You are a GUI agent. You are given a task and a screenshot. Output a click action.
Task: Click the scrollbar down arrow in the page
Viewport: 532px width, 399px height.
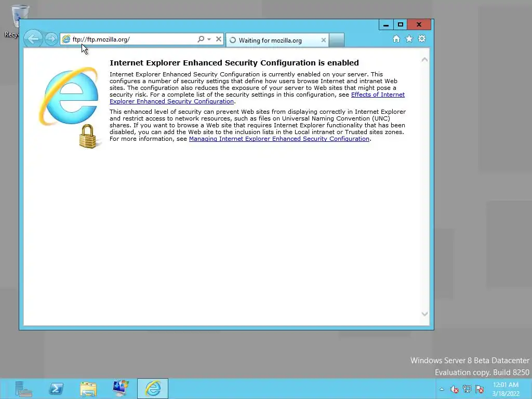(x=424, y=314)
